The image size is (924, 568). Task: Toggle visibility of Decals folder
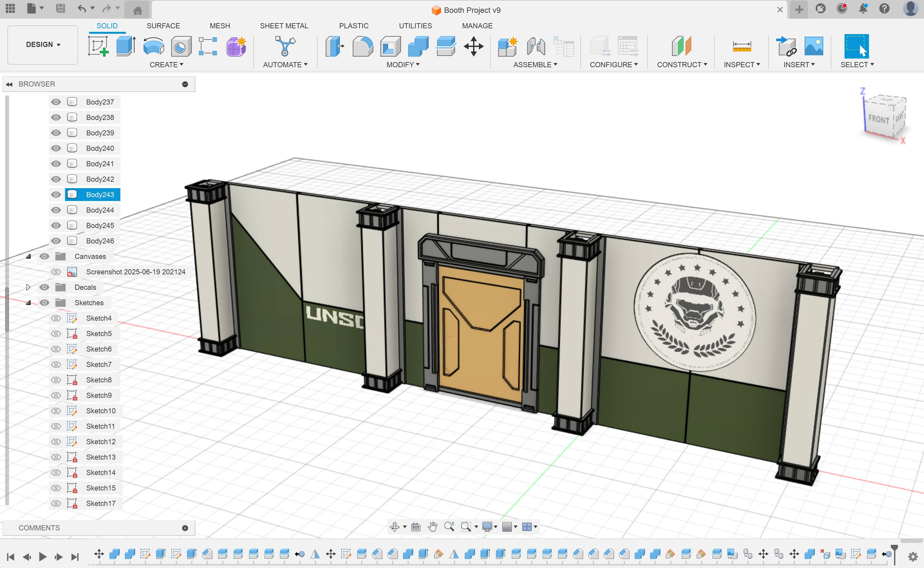[x=44, y=287]
